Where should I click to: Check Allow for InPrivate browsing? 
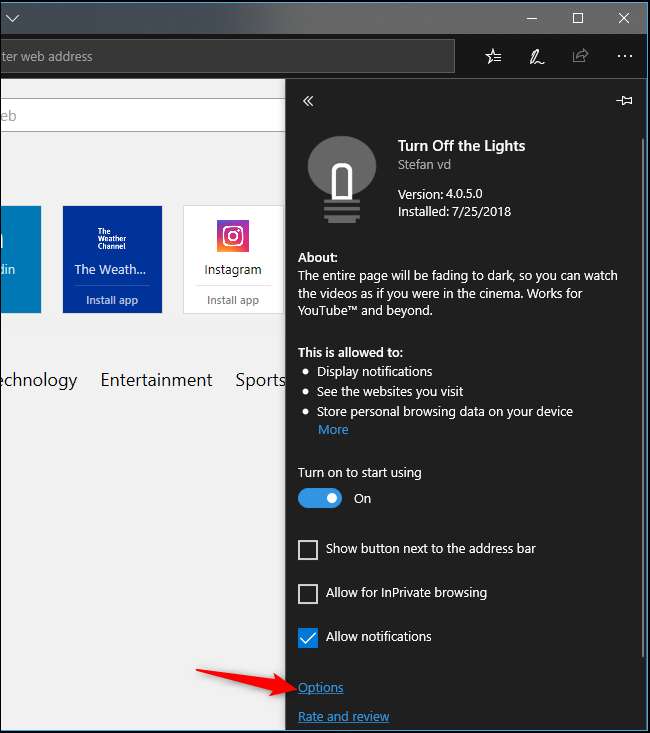click(x=308, y=593)
